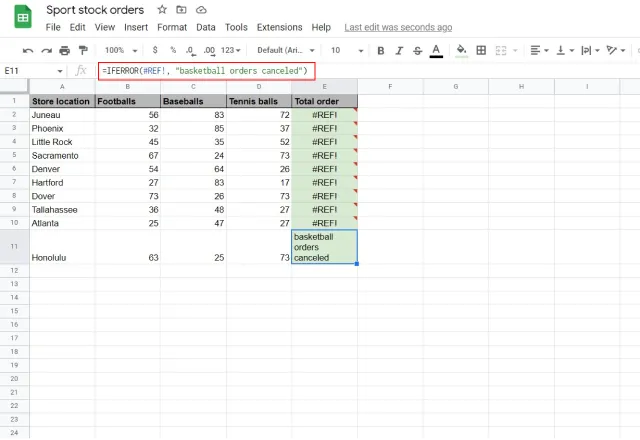Decrease decimal places icon
640x440 pixels.
(191, 51)
